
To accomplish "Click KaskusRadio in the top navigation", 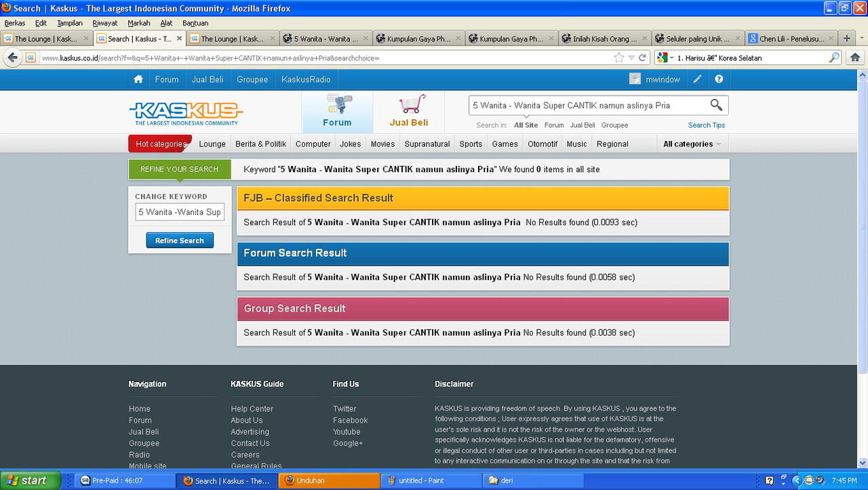I will click(x=306, y=79).
